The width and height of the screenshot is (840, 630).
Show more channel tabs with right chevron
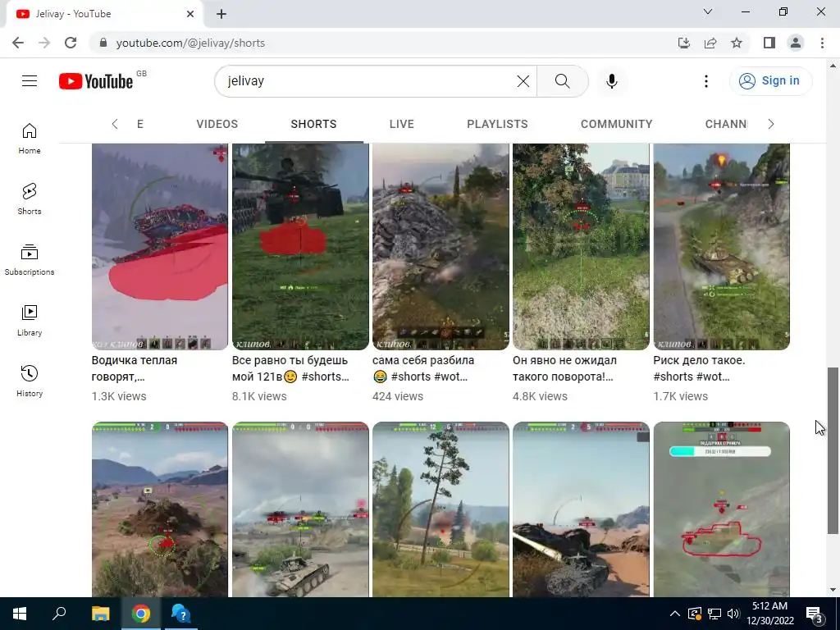(771, 124)
